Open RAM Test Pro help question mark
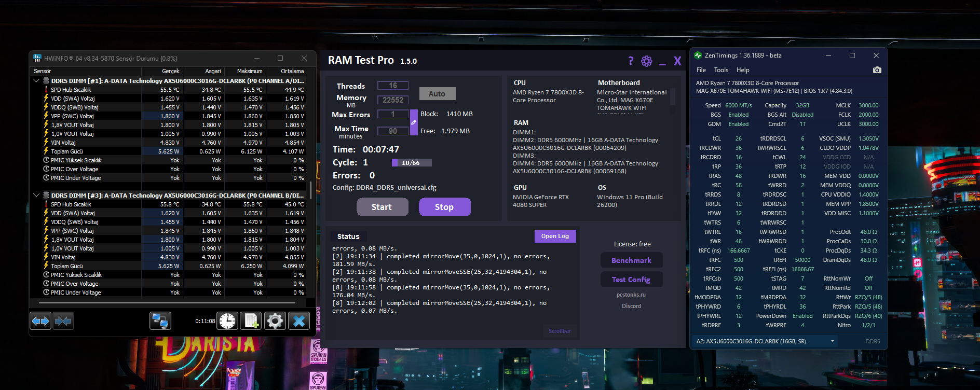980x390 pixels. pyautogui.click(x=631, y=61)
